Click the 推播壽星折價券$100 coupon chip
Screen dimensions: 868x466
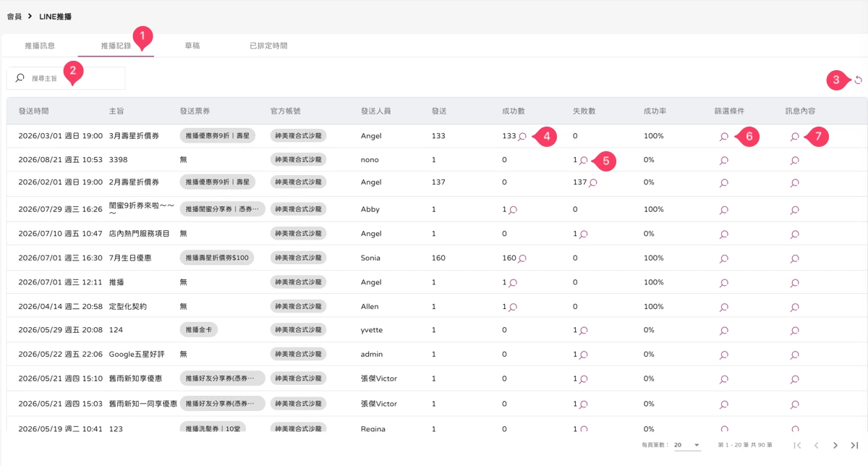[217, 258]
